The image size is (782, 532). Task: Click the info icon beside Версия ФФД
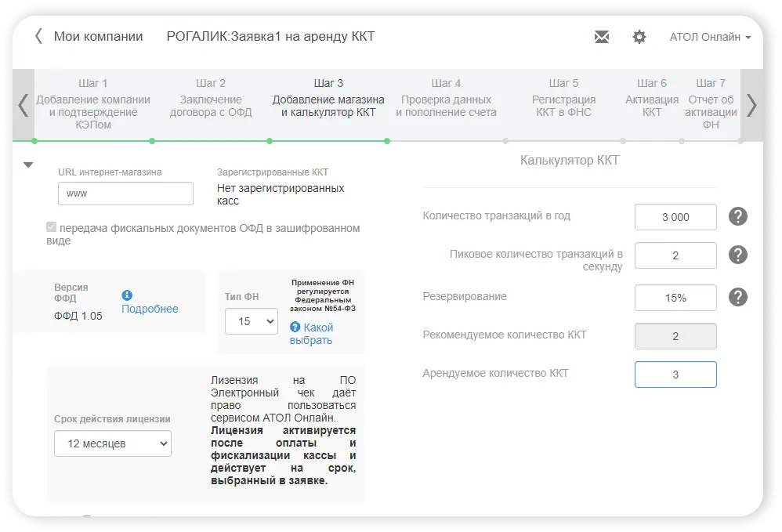click(x=127, y=295)
